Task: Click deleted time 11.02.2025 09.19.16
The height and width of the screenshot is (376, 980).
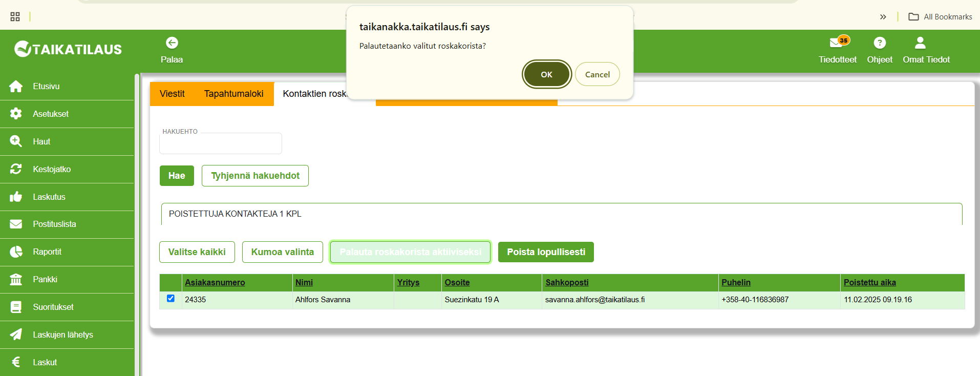Action: 878,300
